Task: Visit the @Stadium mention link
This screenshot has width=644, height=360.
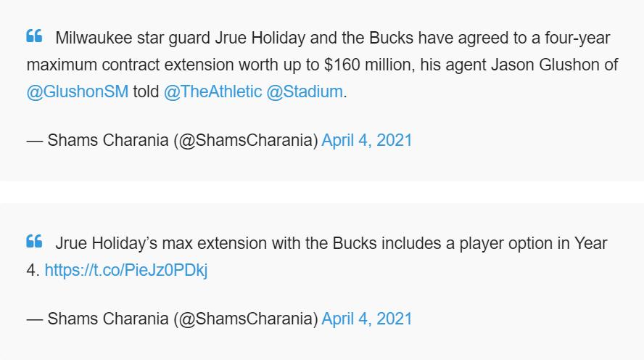Action: [x=305, y=91]
